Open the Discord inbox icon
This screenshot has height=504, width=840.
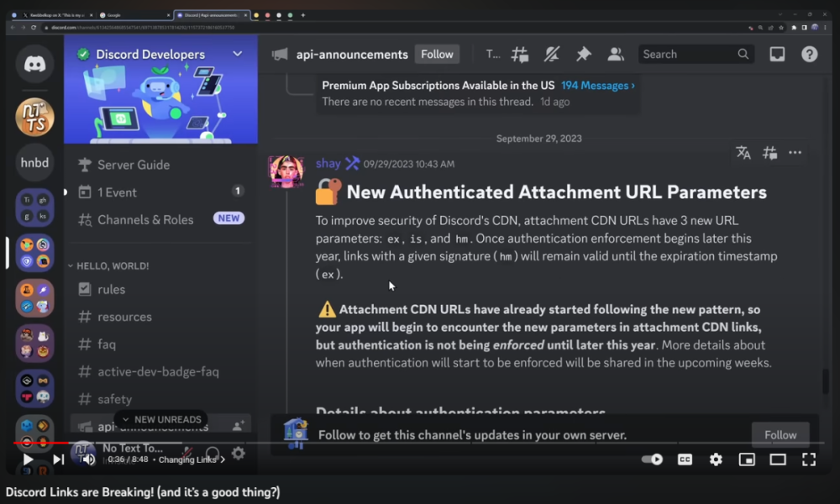click(x=777, y=55)
